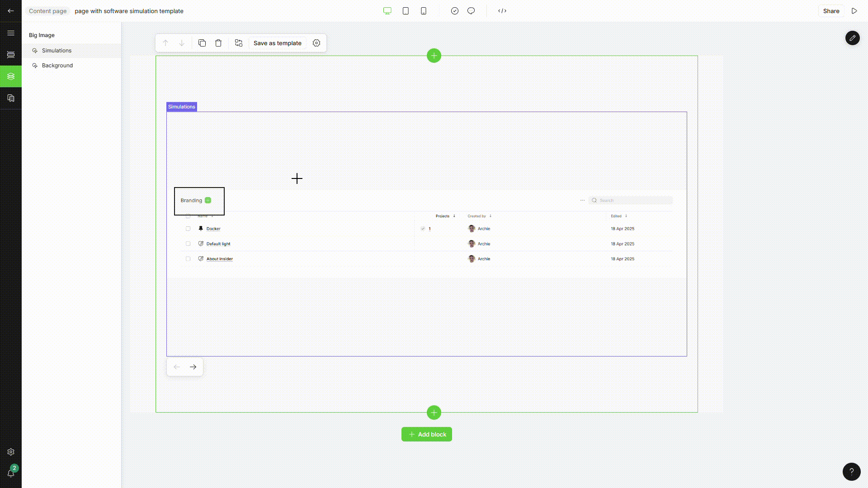Screen dimensions: 868x488
Task: Click the edit pencil button
Action: (852, 38)
